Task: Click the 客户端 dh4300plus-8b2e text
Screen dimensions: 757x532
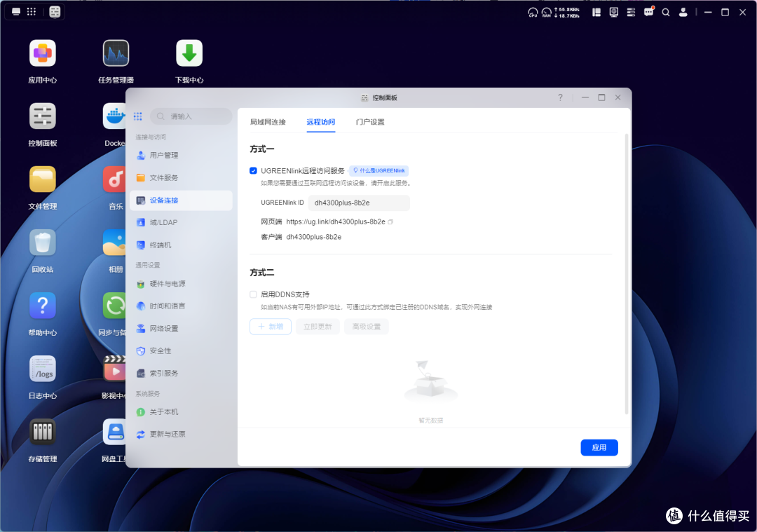Action: pyautogui.click(x=301, y=237)
